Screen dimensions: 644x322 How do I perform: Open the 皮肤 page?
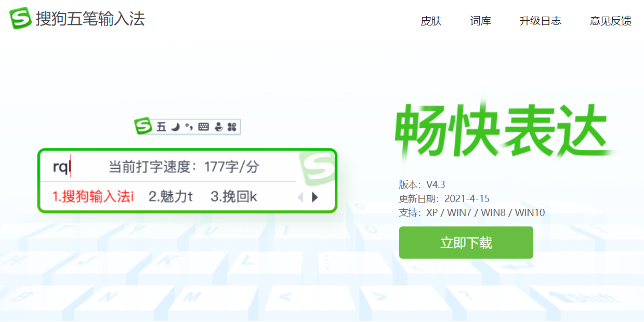431,21
